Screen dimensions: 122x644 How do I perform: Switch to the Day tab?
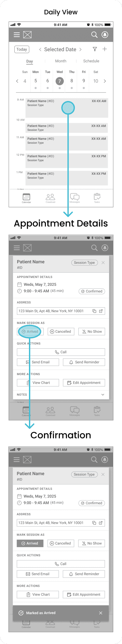30,61
